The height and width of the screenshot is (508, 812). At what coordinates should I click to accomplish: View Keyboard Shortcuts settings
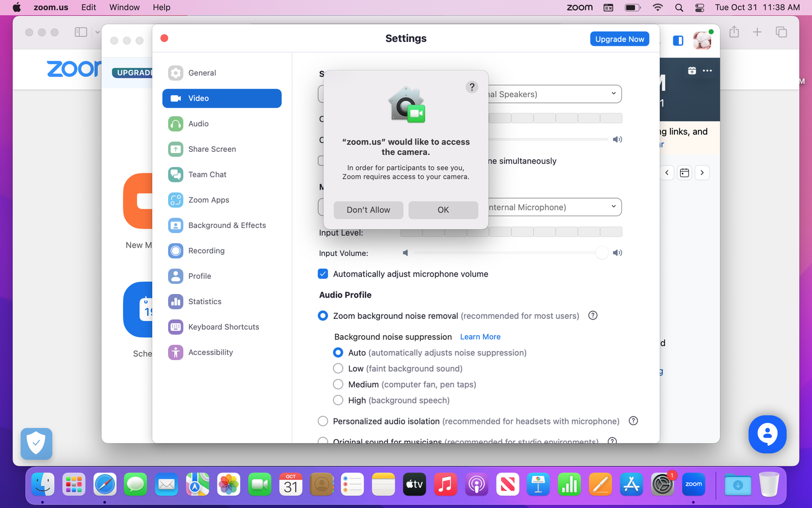pos(223,327)
